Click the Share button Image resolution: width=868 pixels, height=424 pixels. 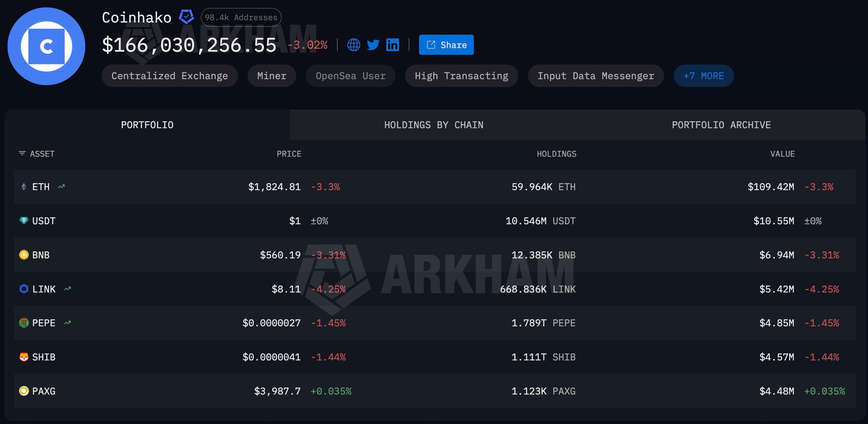[x=446, y=45]
